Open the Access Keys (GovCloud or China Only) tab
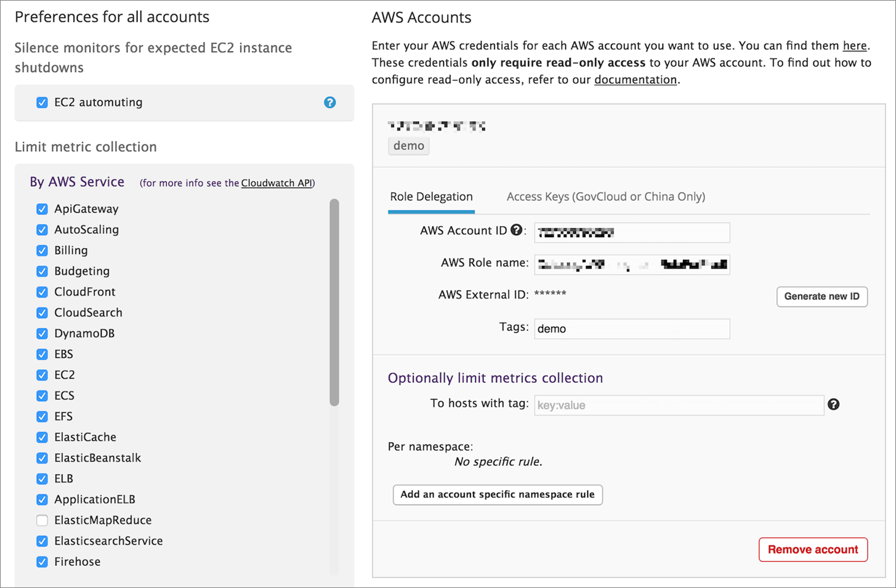The image size is (896, 588). pos(606,197)
